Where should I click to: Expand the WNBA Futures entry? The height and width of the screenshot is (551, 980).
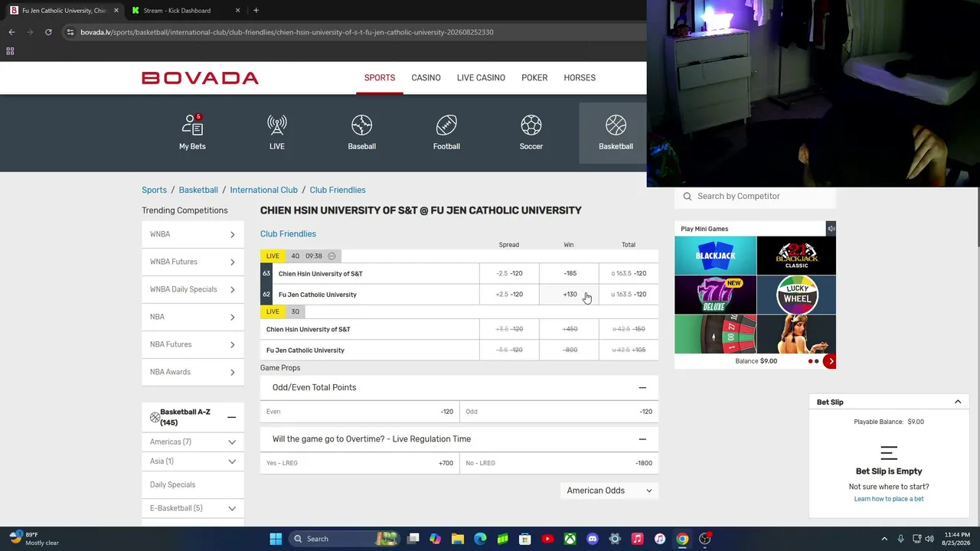point(193,262)
